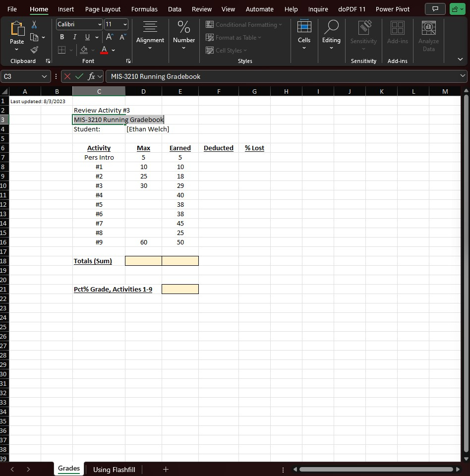Switch to the Formulas ribbon tab
Viewport: 470px width, 476px height.
coord(144,9)
